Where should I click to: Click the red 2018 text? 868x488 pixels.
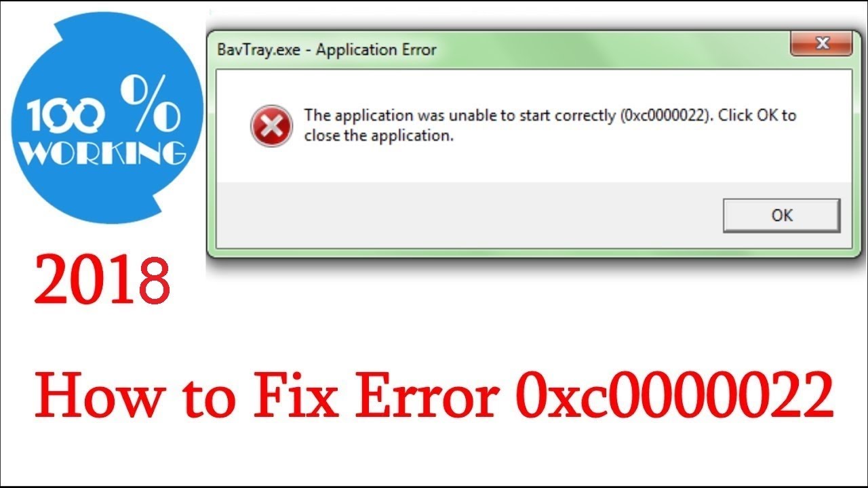[102, 280]
